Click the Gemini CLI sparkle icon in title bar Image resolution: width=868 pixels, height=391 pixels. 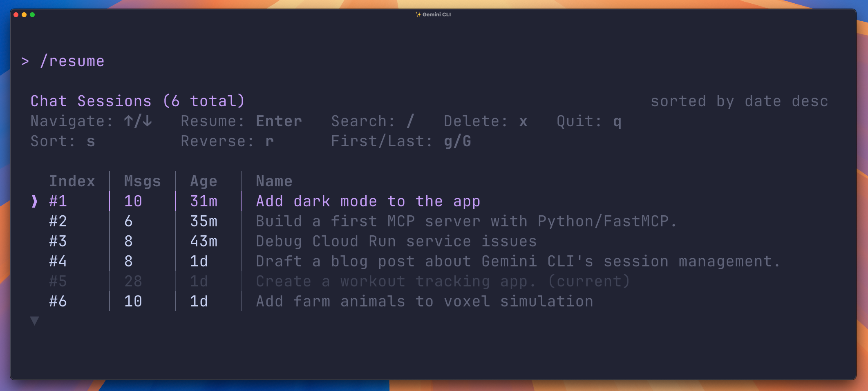pos(418,14)
